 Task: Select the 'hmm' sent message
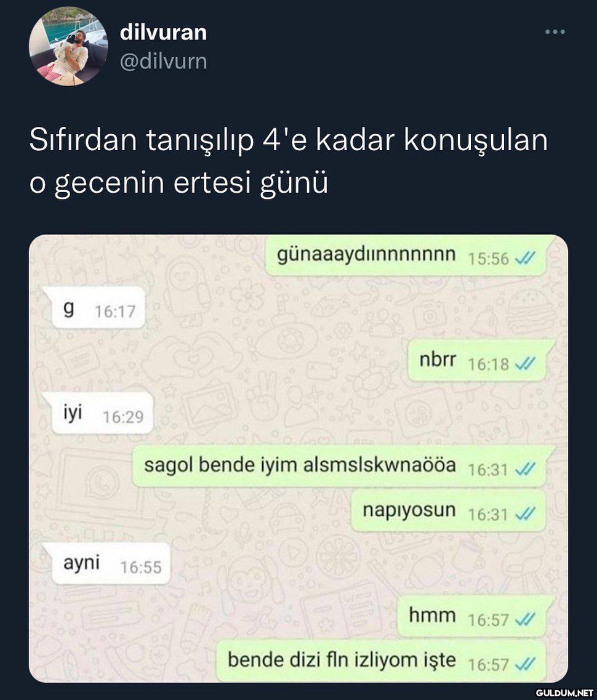(x=475, y=616)
